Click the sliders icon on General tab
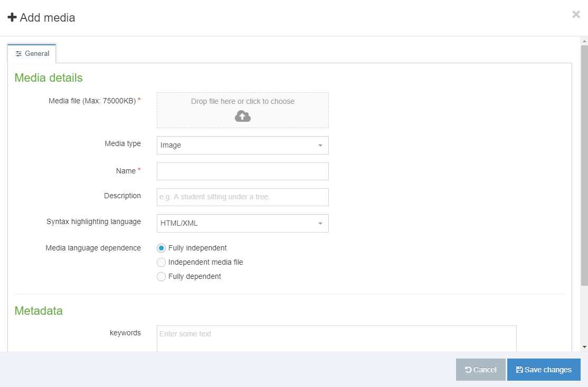Viewport: 588px width, 387px height. (x=18, y=54)
